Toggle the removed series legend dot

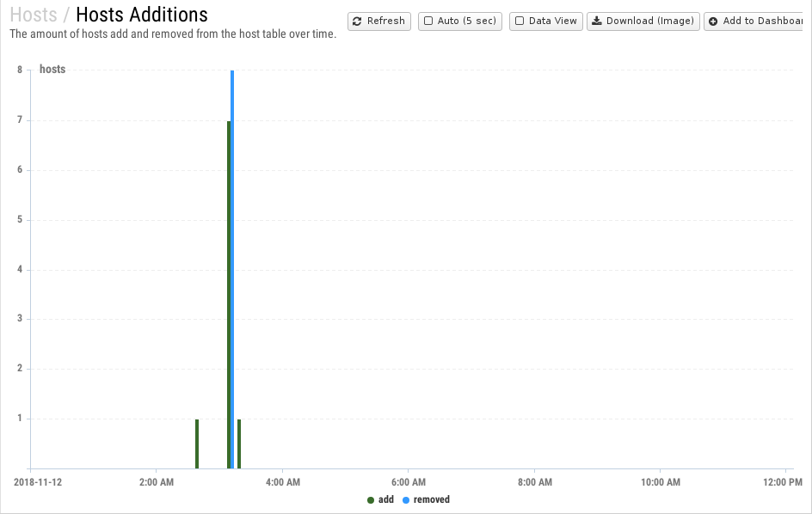click(406, 500)
